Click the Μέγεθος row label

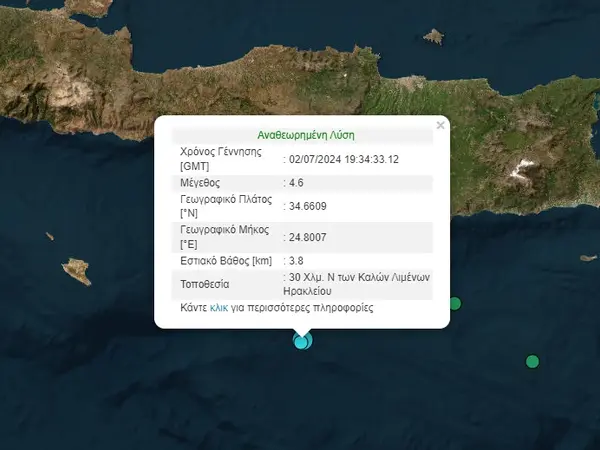pos(200,183)
